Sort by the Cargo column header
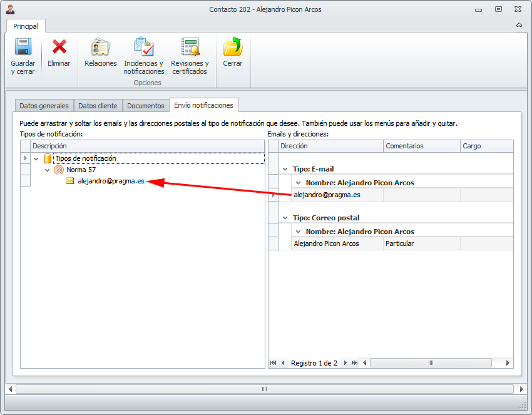The height and width of the screenshot is (415, 532). click(x=486, y=146)
